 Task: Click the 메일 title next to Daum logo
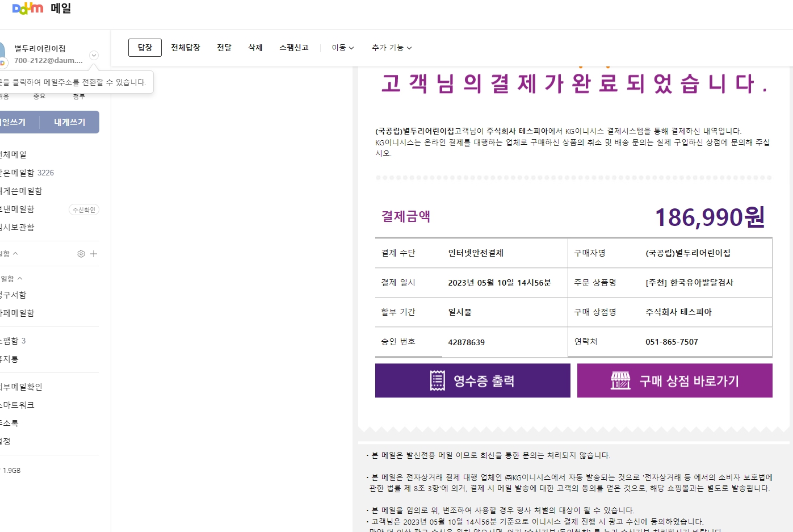61,9
